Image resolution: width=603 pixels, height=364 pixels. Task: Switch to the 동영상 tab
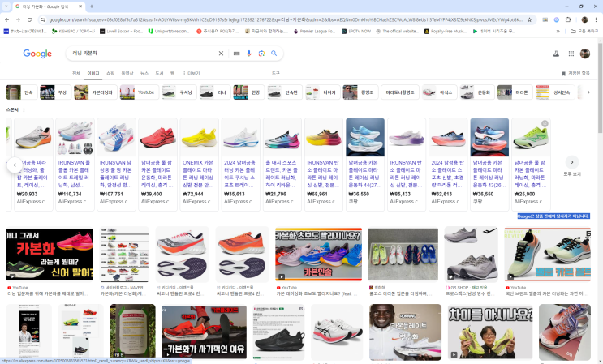(127, 73)
